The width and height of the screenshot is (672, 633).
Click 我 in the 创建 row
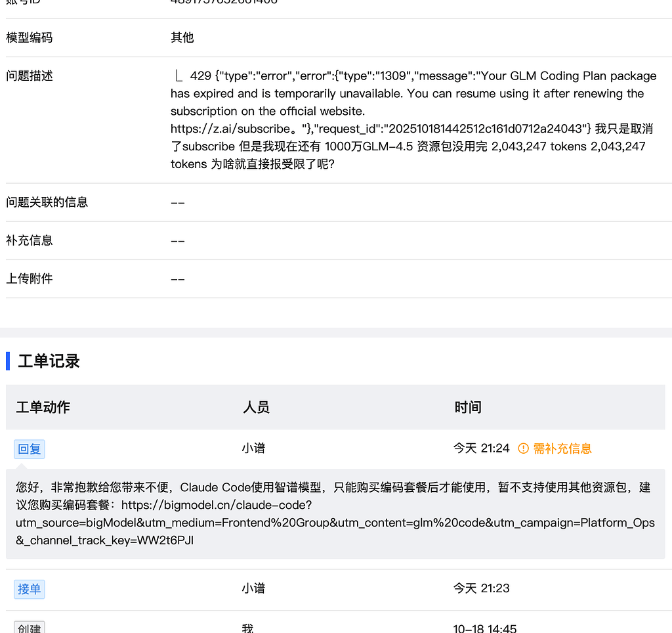[x=247, y=628]
